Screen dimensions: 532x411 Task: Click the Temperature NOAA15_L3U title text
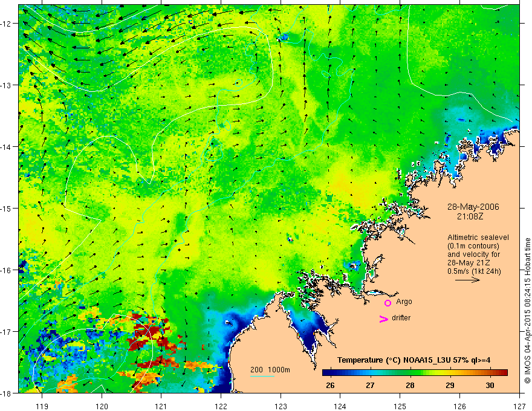click(414, 360)
